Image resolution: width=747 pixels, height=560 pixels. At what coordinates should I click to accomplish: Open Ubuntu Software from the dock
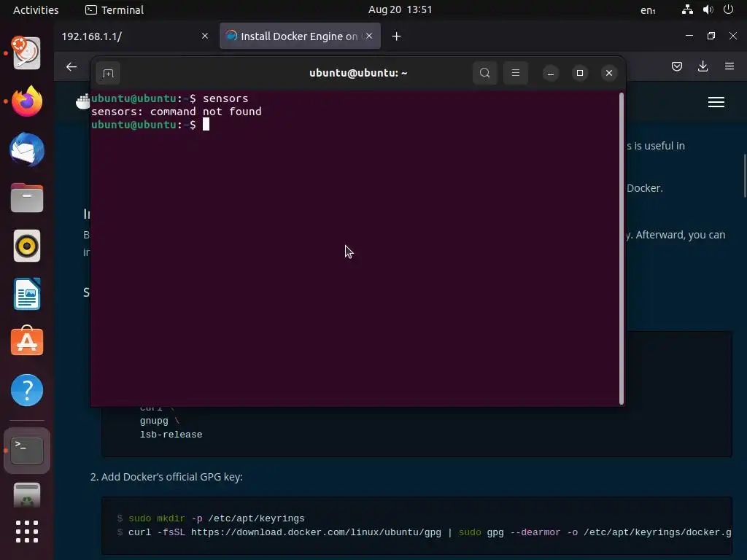tap(27, 341)
